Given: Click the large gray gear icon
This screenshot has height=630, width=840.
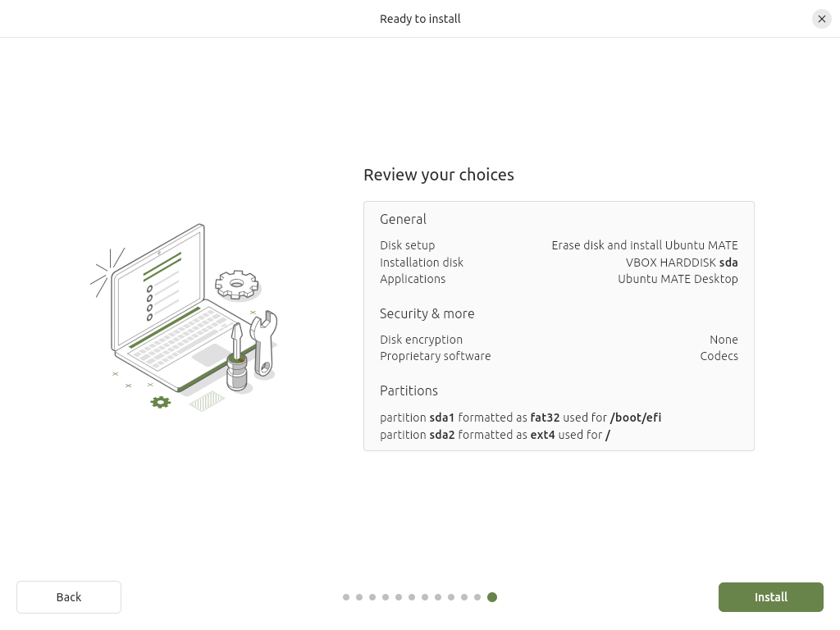Looking at the screenshot, I should pyautogui.click(x=237, y=285).
